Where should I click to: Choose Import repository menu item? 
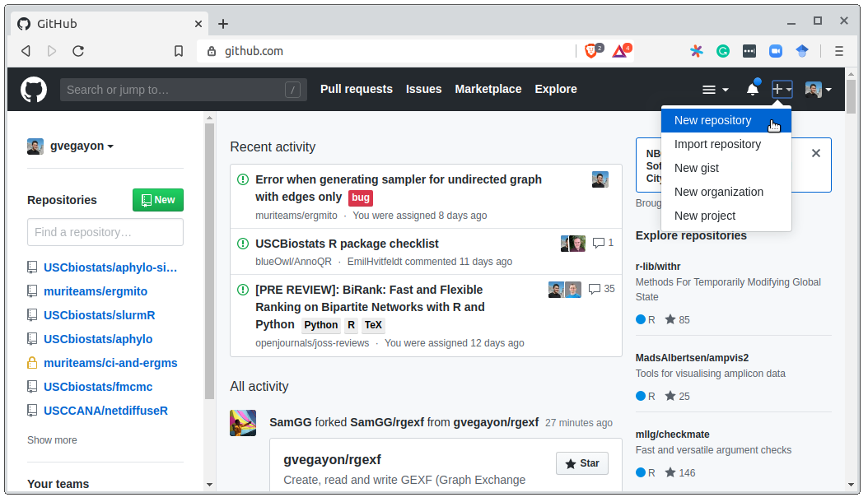(x=726, y=144)
